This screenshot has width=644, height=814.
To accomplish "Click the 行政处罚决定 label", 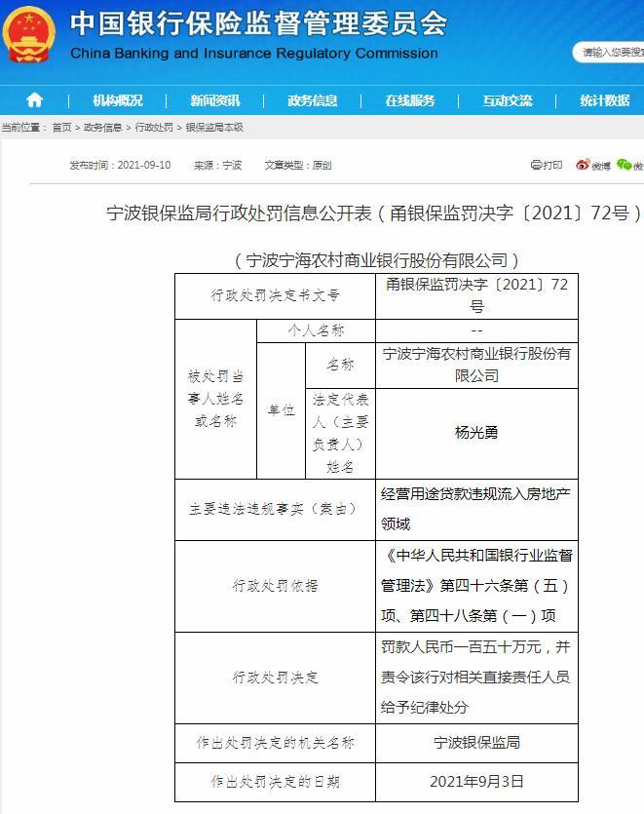I will point(275,678).
